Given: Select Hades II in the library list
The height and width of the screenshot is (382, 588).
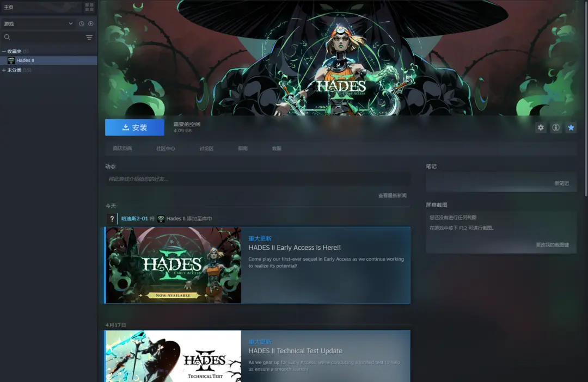Looking at the screenshot, I should click(x=49, y=60).
